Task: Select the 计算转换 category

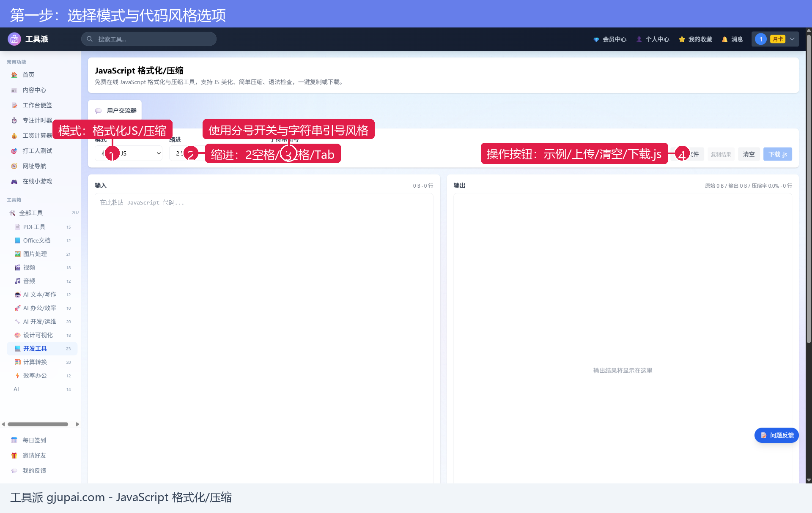Action: tap(42, 362)
